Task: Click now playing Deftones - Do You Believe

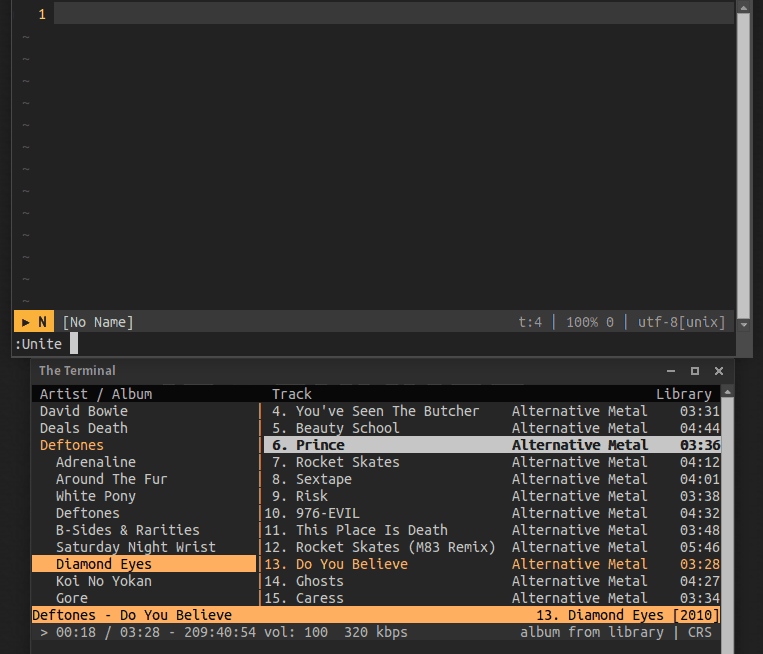Action: tap(132, 615)
